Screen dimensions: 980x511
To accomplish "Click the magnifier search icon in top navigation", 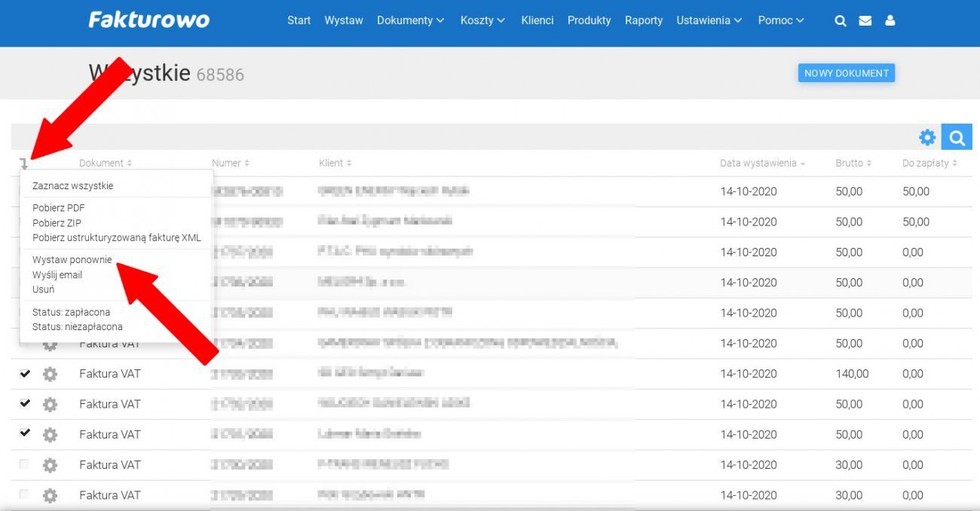I will coord(841,21).
